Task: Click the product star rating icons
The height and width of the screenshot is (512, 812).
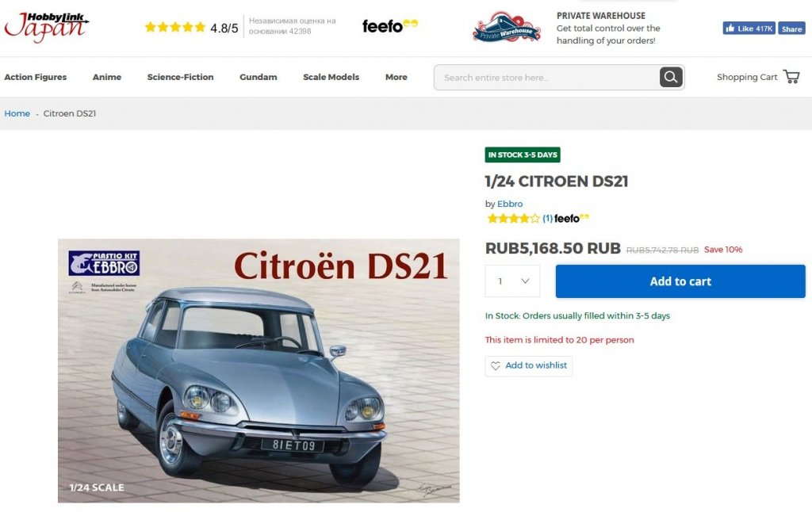Action: click(513, 219)
